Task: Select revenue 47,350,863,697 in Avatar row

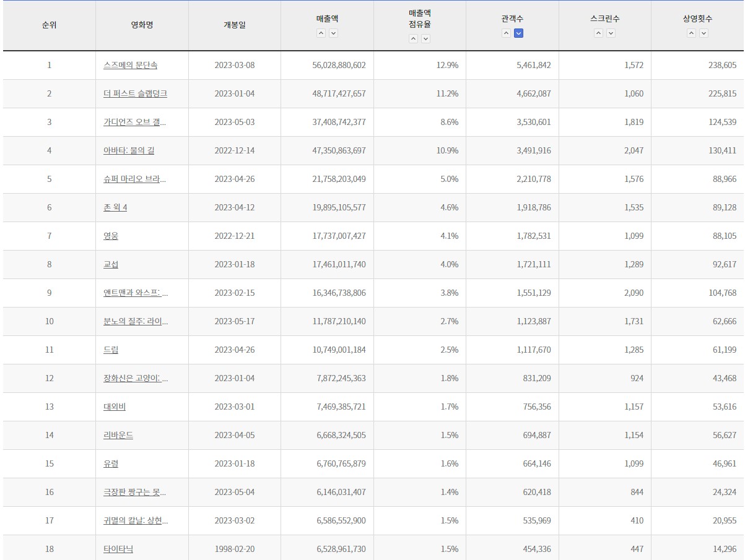Action: tap(339, 150)
